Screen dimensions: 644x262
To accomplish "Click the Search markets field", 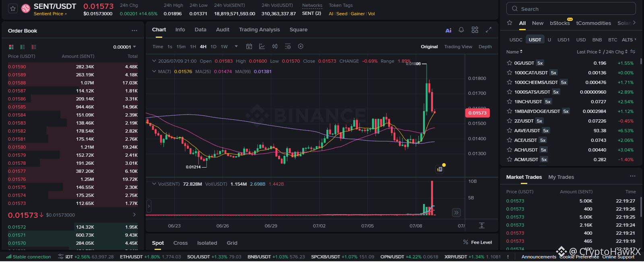I will (571, 9).
